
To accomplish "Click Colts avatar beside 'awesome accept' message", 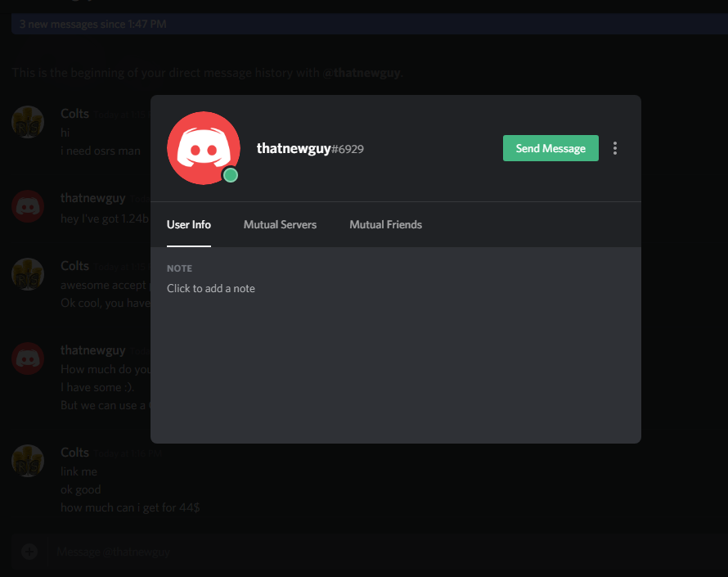I will 28,274.
